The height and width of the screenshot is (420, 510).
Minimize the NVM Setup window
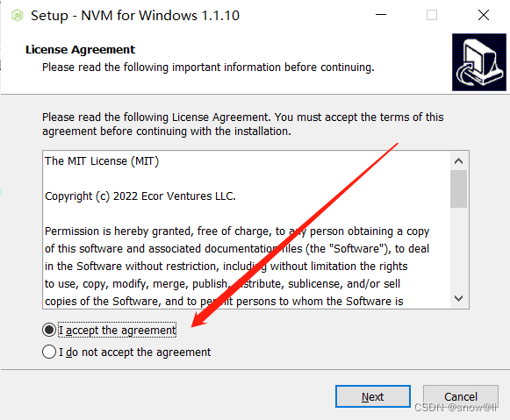click(x=381, y=15)
